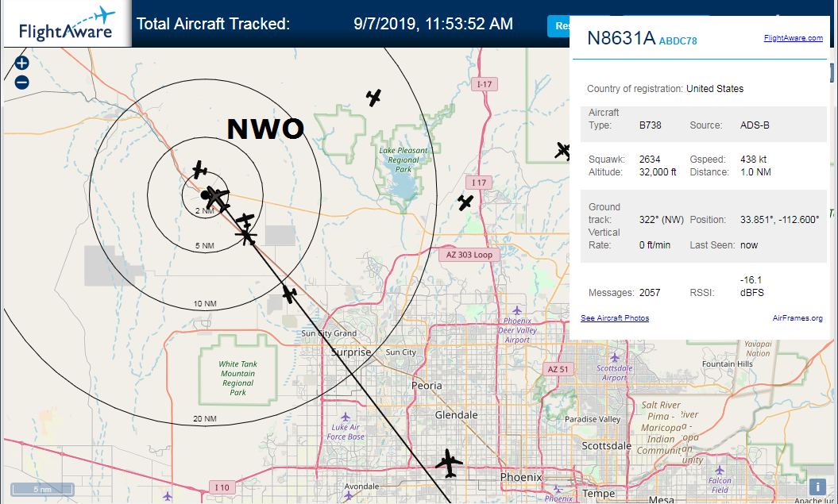Click the Luke Air Force Base marker
Screen dimensions: 838x504
pos(346,417)
